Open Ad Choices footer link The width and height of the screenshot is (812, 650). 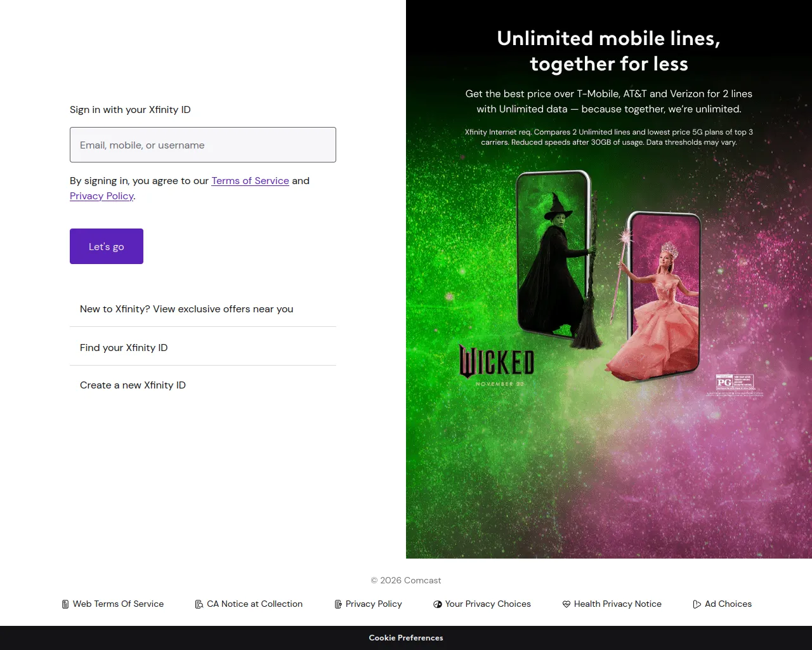point(728,604)
